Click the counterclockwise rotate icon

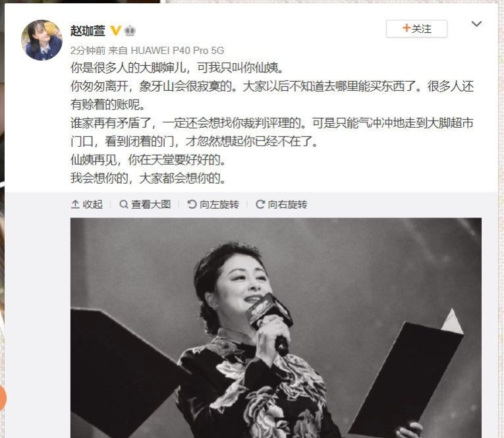192,204
